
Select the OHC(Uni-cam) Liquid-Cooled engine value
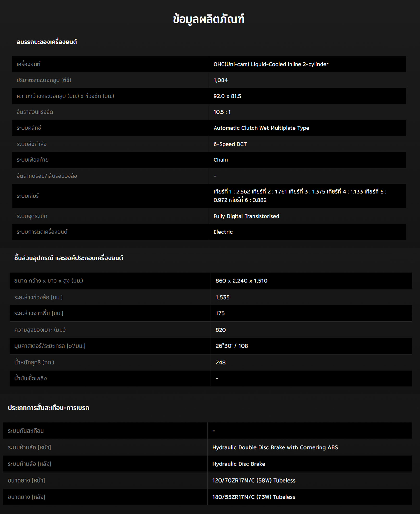pos(271,64)
